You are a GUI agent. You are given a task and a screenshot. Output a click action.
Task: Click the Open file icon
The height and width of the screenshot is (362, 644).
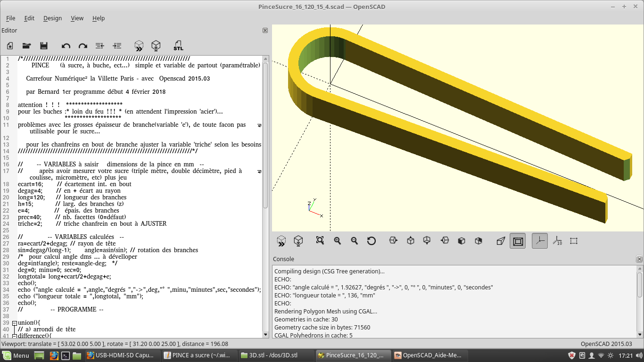point(27,46)
